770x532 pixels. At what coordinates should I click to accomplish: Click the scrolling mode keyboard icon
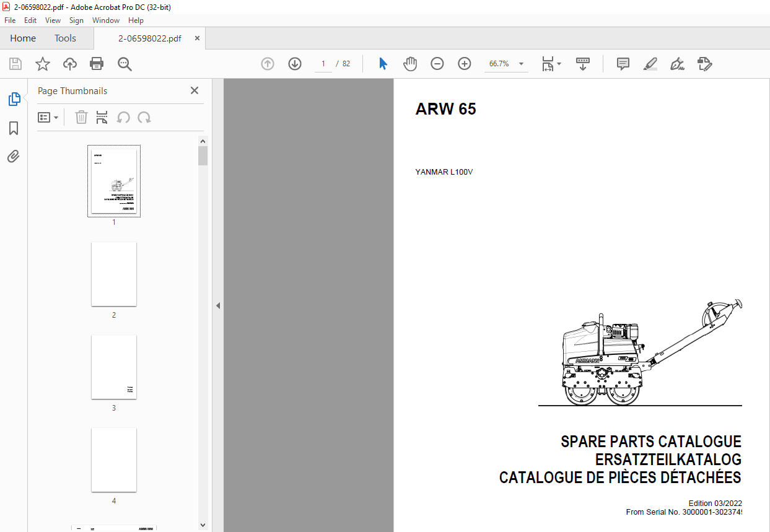(x=583, y=64)
